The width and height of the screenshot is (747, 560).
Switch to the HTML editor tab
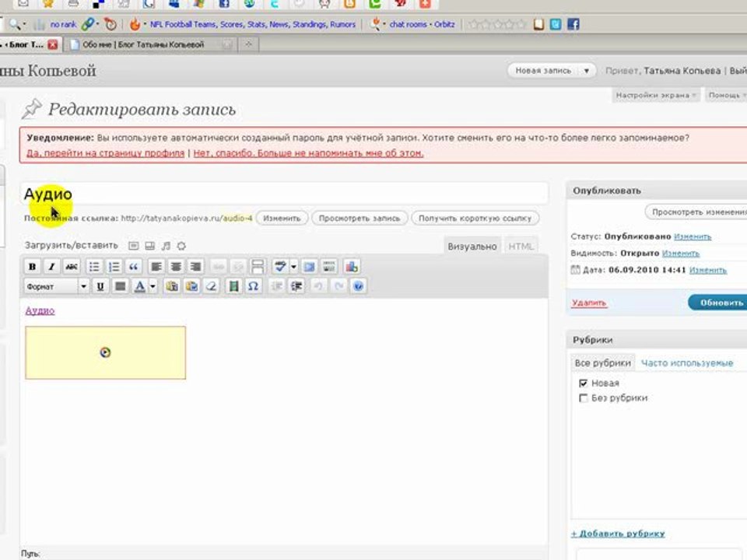521,247
